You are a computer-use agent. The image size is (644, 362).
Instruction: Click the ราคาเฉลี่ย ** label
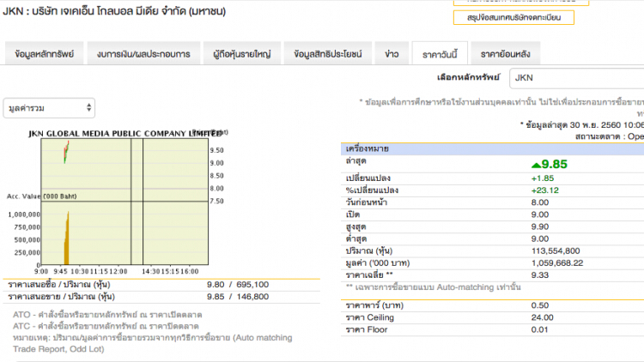pos(369,275)
